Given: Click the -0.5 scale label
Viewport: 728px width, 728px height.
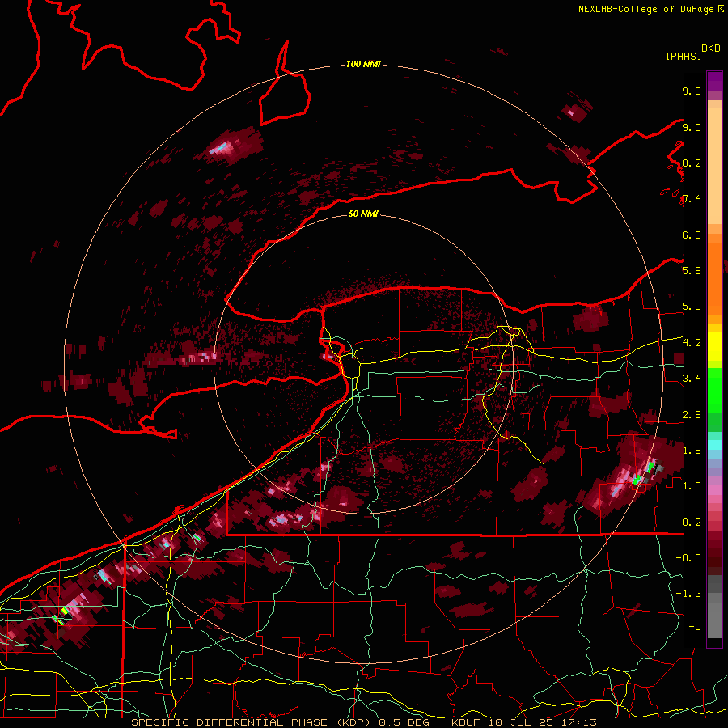Looking at the screenshot, I should [x=688, y=557].
